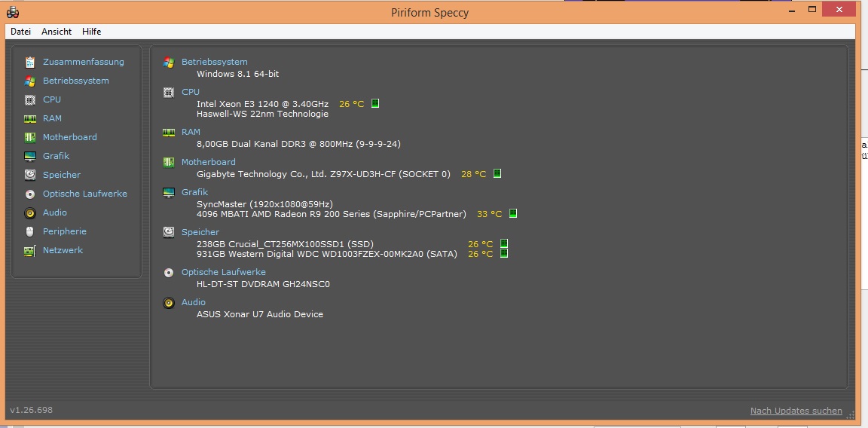This screenshot has width=868, height=428.
Task: Open the Motherboard section heading link
Action: pos(208,162)
